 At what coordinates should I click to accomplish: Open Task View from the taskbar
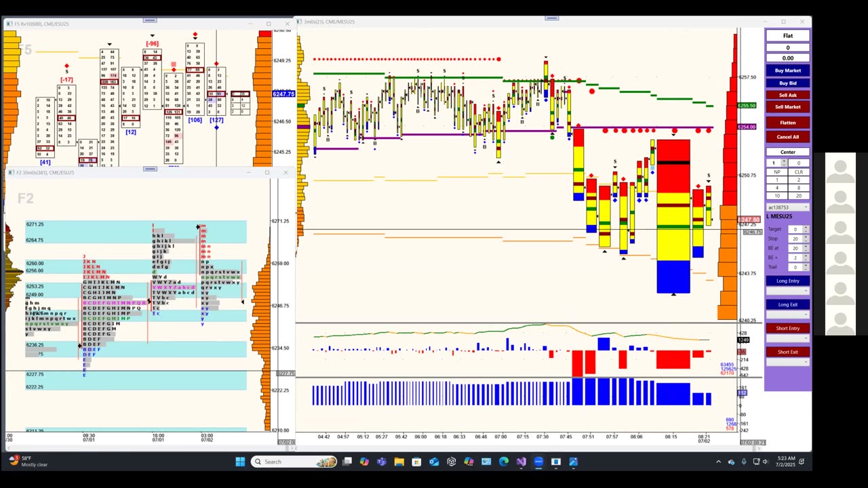click(347, 462)
